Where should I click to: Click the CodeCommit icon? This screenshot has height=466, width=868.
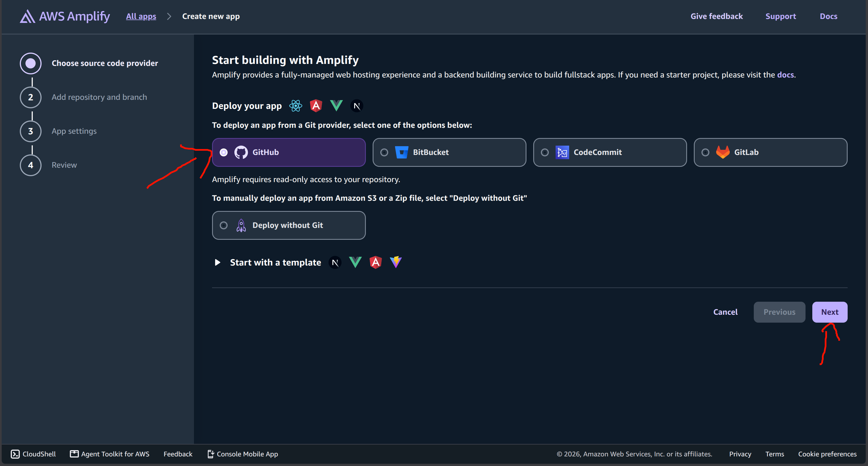coord(562,152)
